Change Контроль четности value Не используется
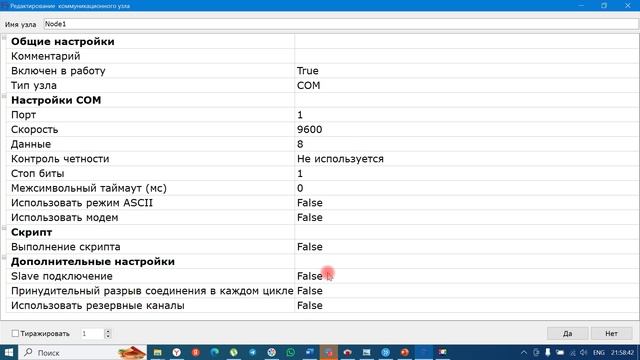 pyautogui.click(x=466, y=159)
